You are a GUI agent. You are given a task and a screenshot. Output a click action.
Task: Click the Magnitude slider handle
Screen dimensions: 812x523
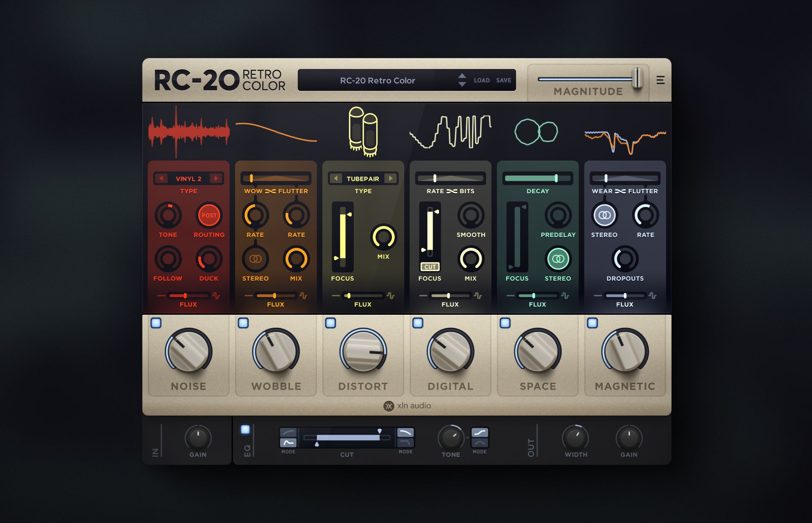pos(637,78)
